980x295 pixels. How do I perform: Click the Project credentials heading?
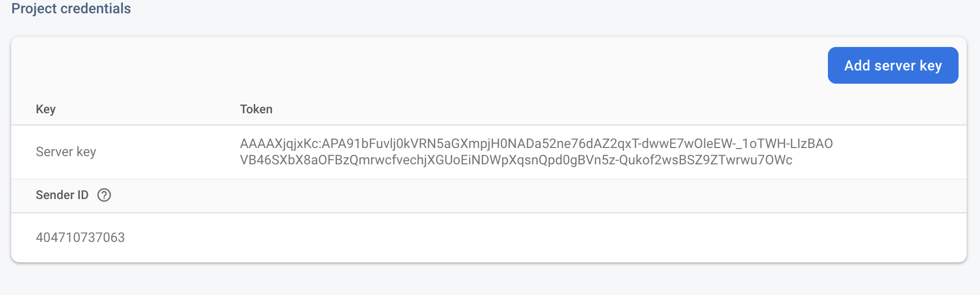(x=71, y=9)
